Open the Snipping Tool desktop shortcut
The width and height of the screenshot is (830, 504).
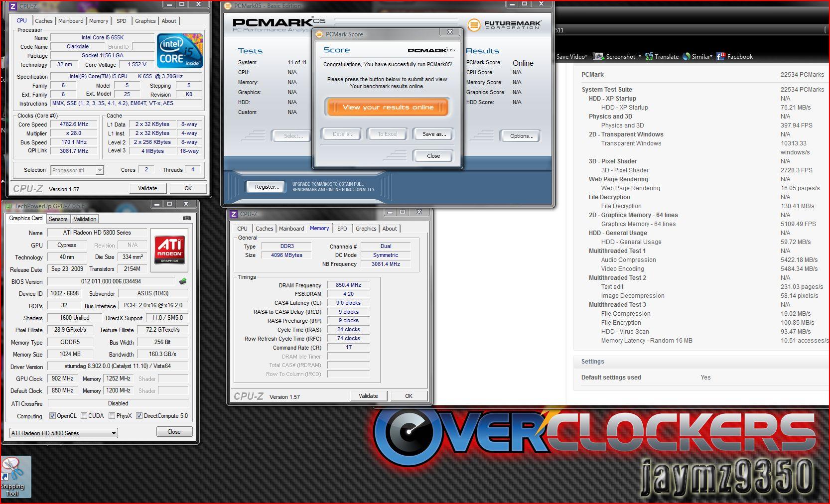point(12,477)
